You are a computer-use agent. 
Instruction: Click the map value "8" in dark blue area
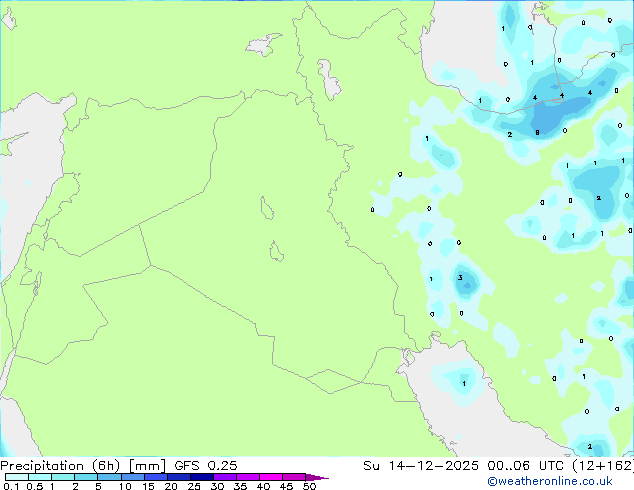pyautogui.click(x=537, y=133)
